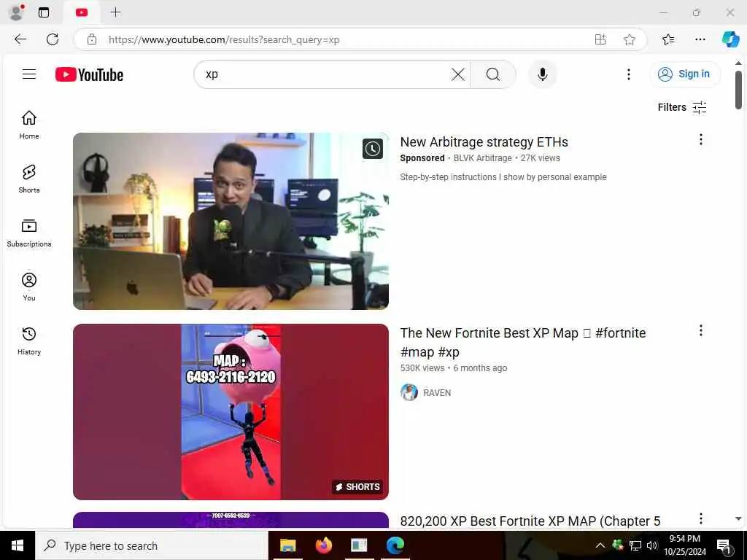Open the split screen/apps icon in address bar
Viewport: 747px width, 560px height.
600,39
